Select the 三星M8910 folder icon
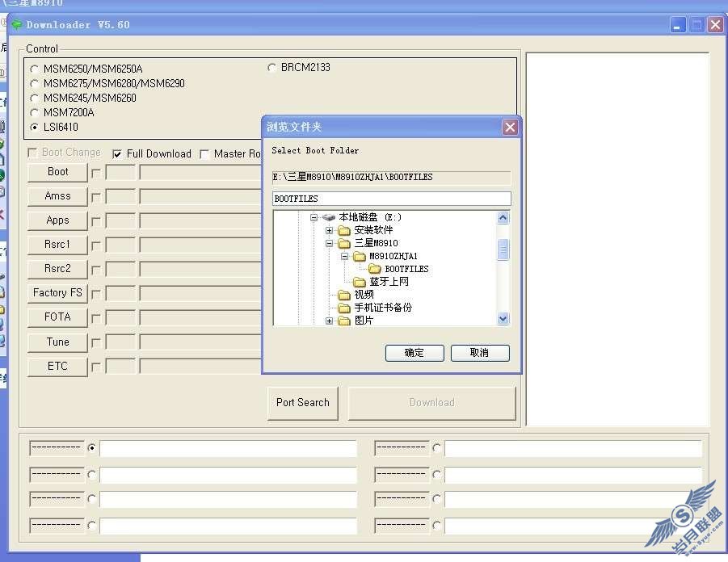 click(x=344, y=244)
